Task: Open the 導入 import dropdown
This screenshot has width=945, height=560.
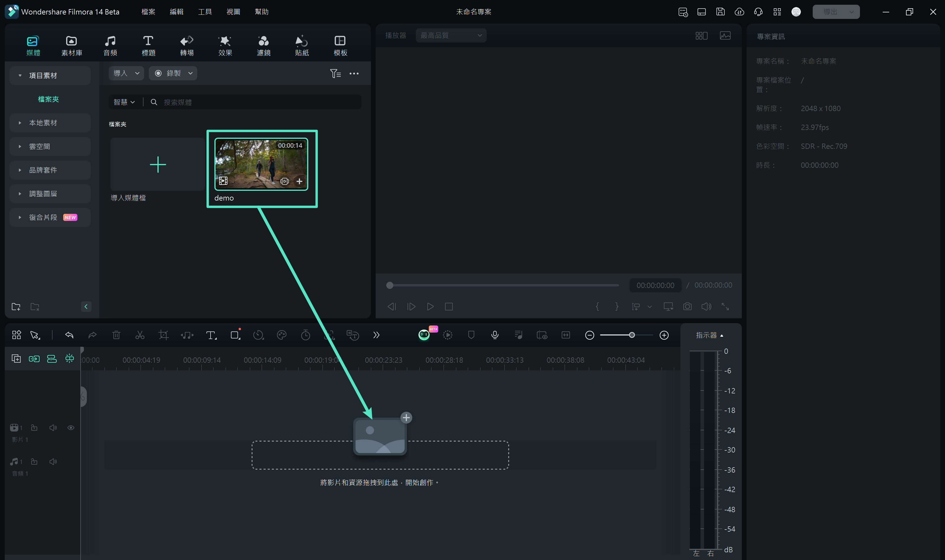Action: point(126,73)
